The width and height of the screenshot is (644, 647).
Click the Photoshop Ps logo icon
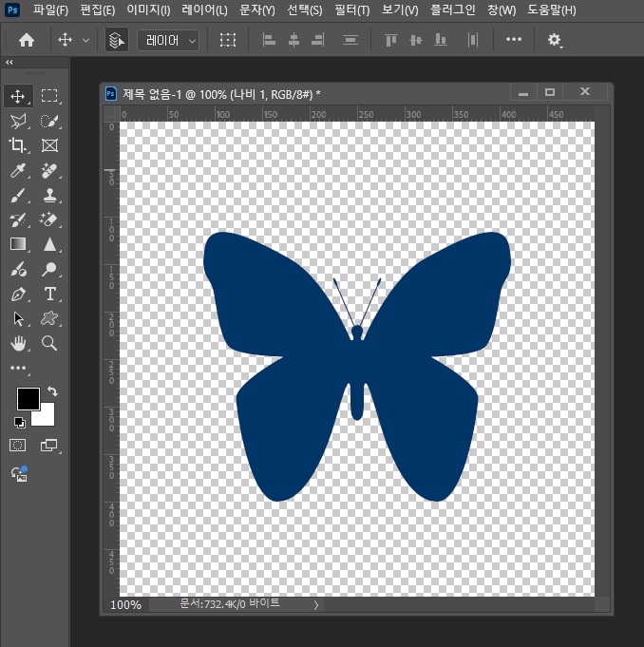click(12, 10)
